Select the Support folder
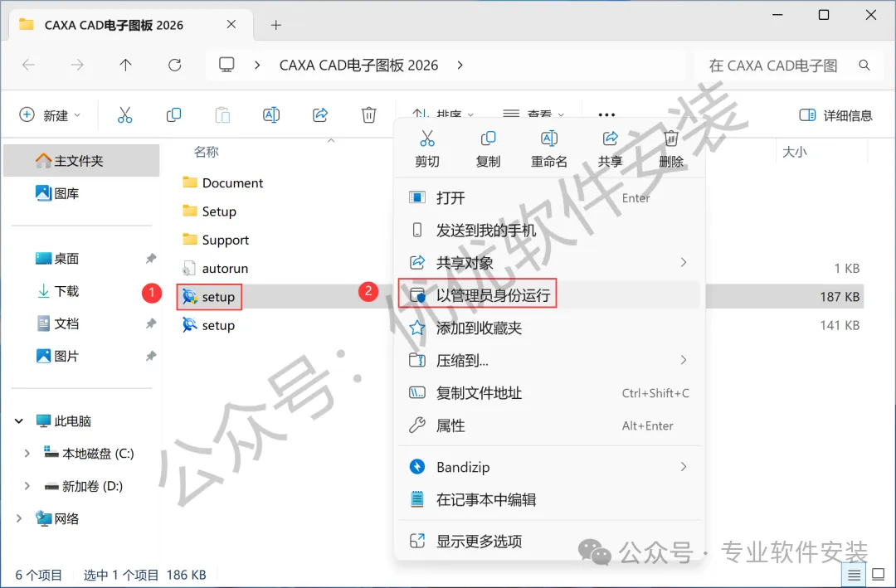The image size is (896, 588). point(216,240)
